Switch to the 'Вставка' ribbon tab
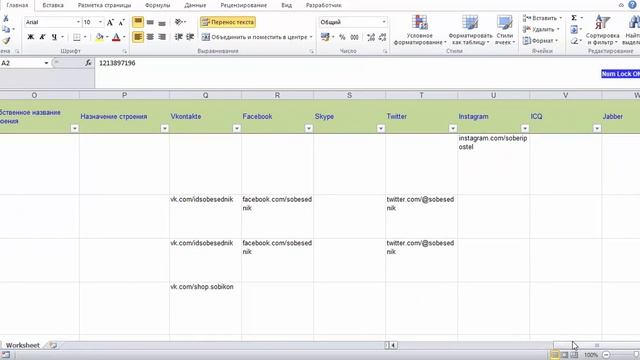 pos(53,5)
